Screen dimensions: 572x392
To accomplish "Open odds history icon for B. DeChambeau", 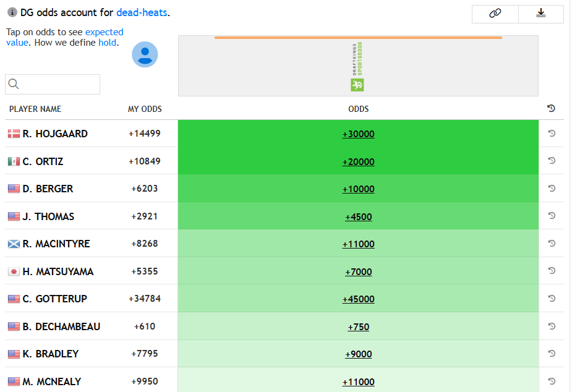I will click(x=552, y=326).
